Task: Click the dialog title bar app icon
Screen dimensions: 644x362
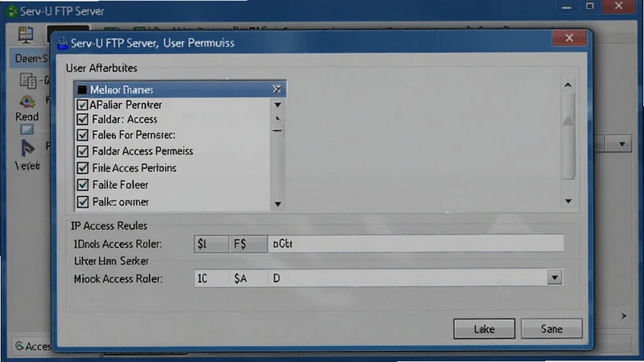Action: point(63,43)
